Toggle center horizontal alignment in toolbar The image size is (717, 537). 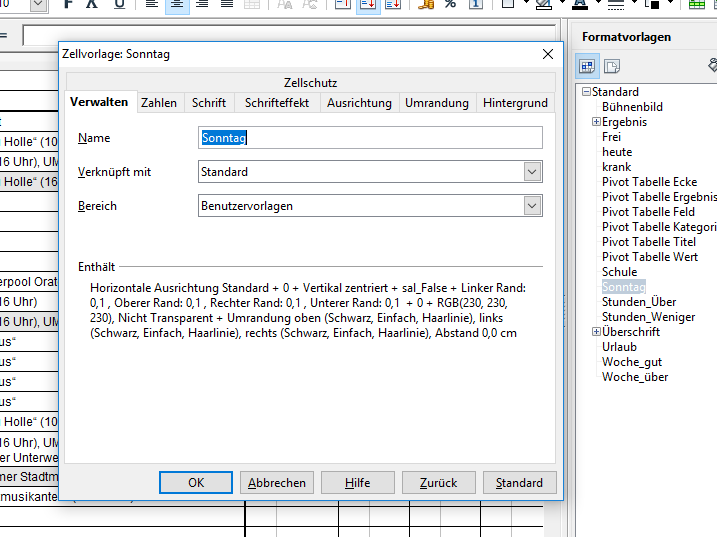(176, 5)
